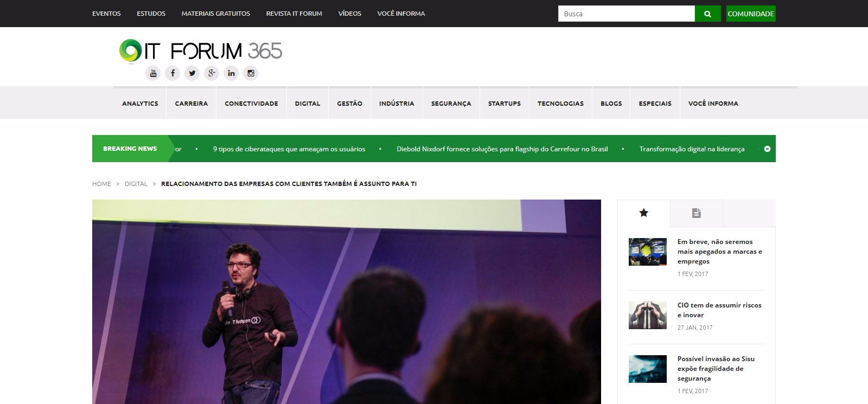The width and height of the screenshot is (868, 404).
Task: Open VOCÊ INFORMA in the top bar
Action: pos(401,14)
